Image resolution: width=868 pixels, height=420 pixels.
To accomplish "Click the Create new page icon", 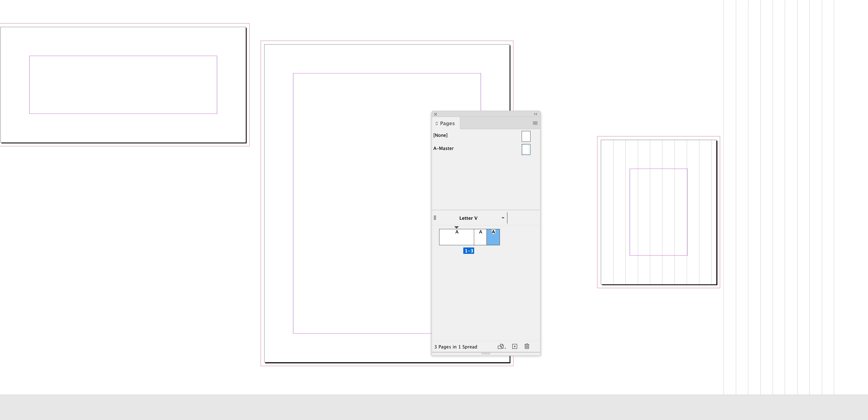I will pyautogui.click(x=514, y=346).
